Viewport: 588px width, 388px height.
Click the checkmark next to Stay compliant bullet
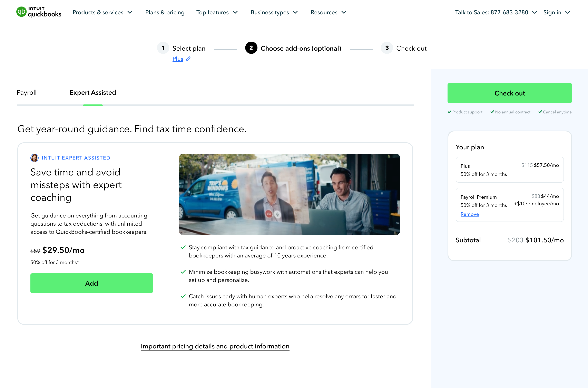(x=183, y=247)
